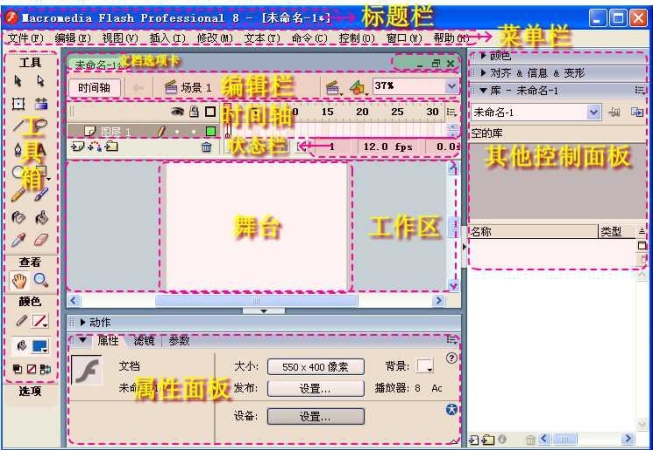Click the 550 x 400 像素 size button
Viewport: 653px width, 450px height.
[x=316, y=367]
